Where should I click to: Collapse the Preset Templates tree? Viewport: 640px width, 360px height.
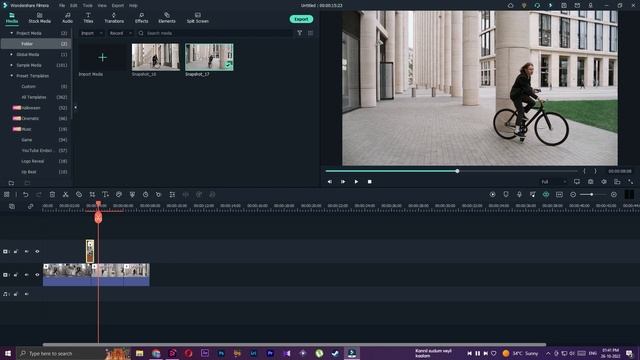pos(11,76)
